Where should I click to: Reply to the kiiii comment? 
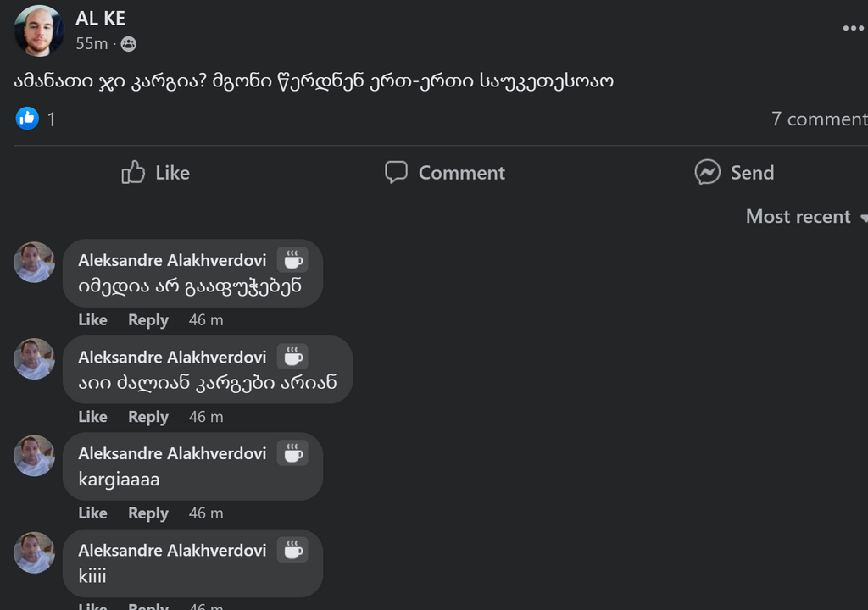[147, 607]
